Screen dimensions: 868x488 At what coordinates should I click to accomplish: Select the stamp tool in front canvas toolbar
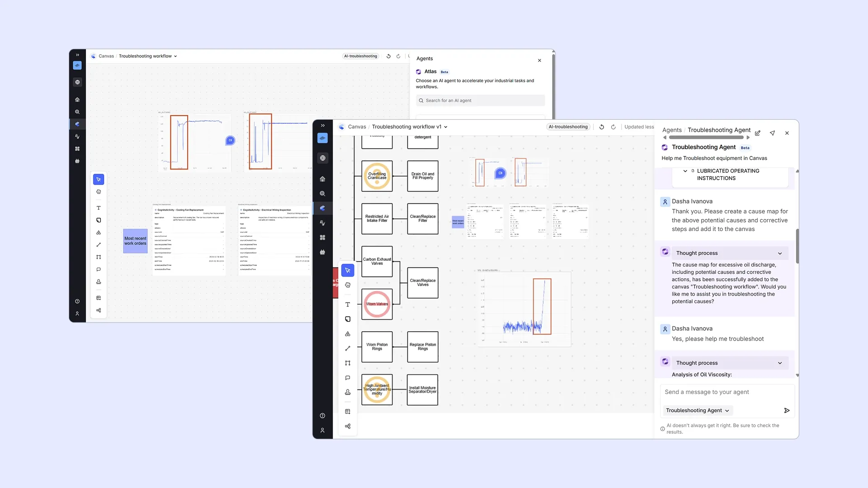(x=348, y=392)
